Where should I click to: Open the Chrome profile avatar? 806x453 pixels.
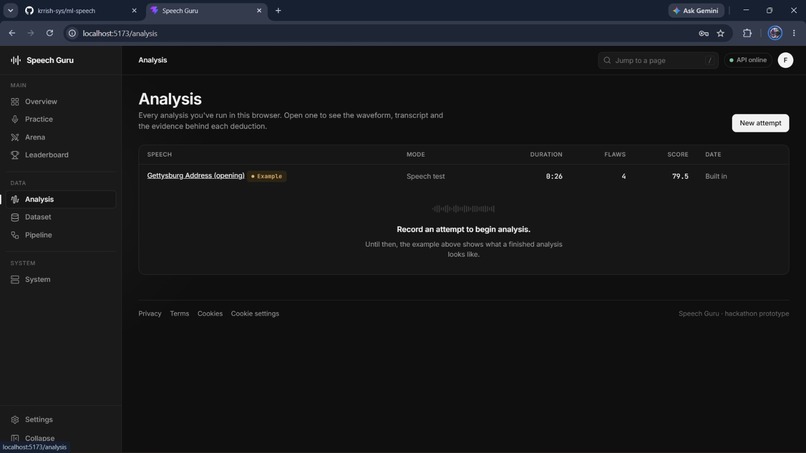tap(775, 33)
